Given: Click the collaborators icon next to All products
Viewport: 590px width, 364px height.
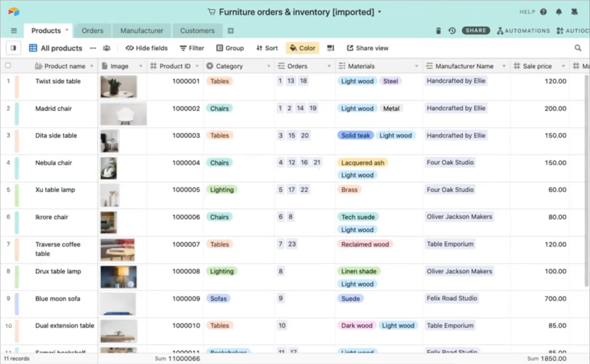Looking at the screenshot, I should point(106,48).
